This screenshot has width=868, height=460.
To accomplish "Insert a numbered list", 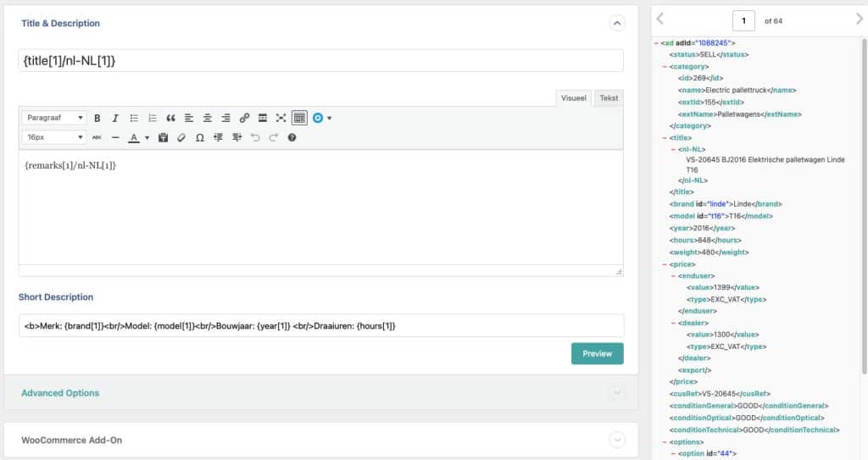I will click(x=153, y=118).
